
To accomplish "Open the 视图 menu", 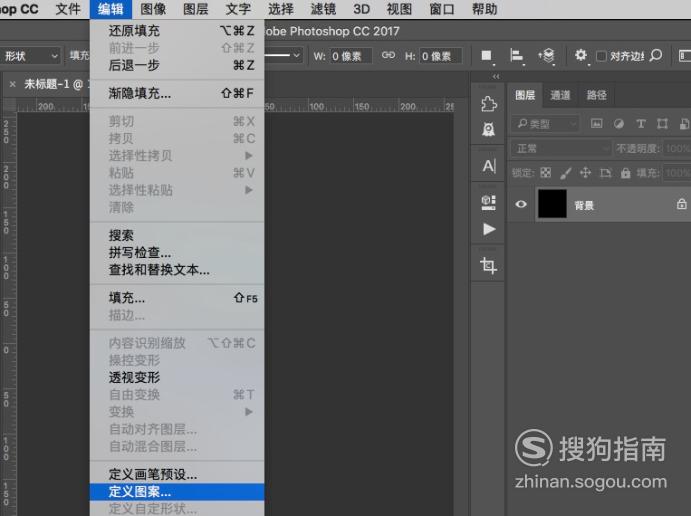I will (399, 9).
